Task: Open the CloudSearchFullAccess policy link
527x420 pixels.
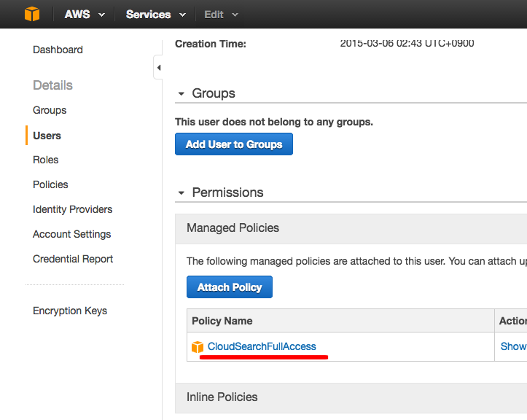Action: (262, 346)
